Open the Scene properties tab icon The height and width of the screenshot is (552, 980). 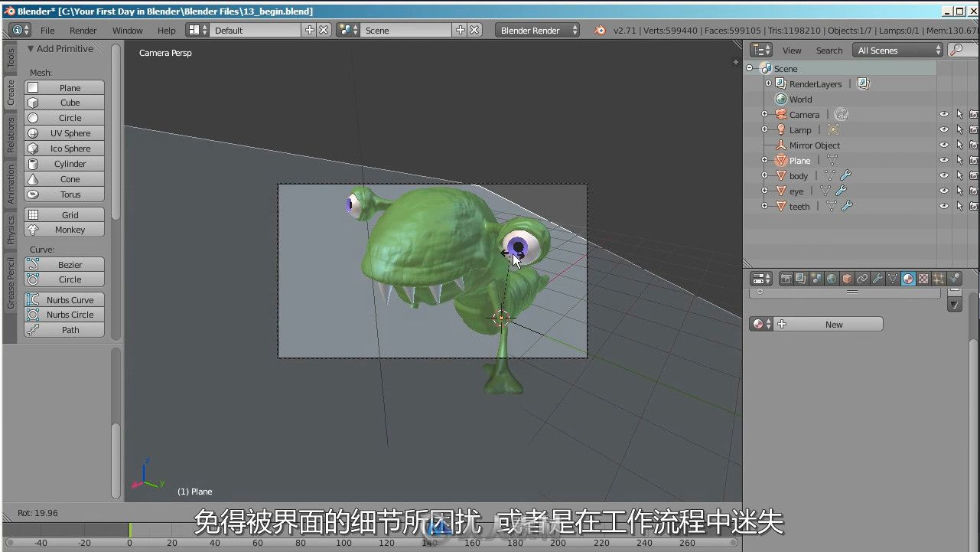816,279
